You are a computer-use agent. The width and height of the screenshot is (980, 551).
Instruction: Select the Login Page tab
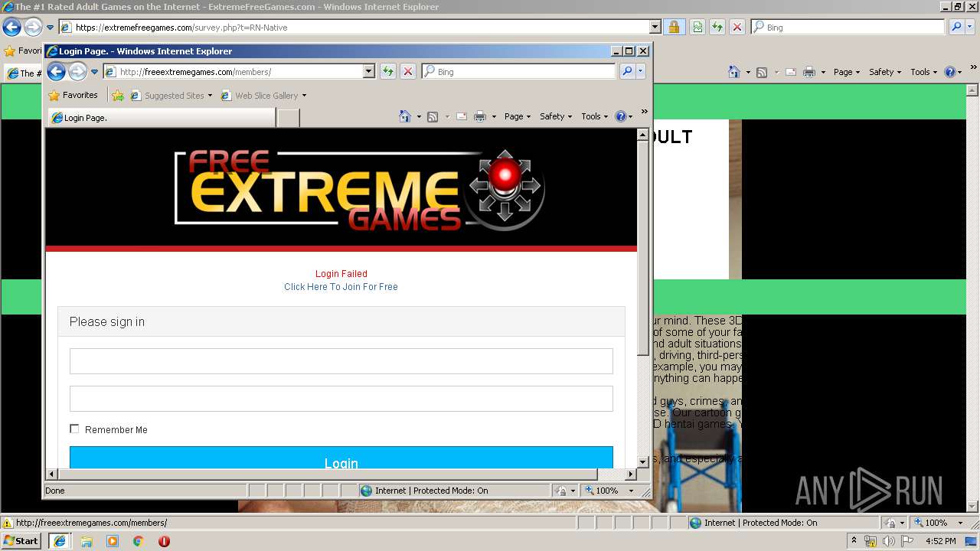coord(162,118)
